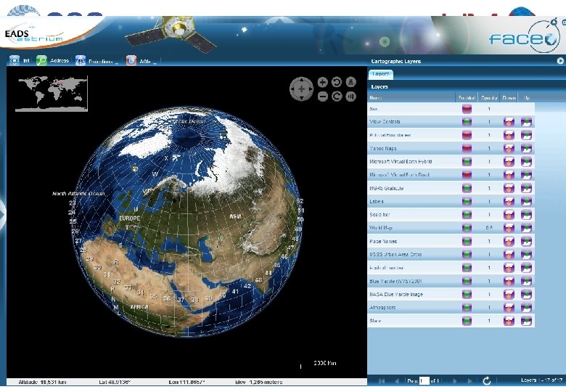Disable the MGRS Graticule layer
The width and height of the screenshot is (566, 392).
467,188
